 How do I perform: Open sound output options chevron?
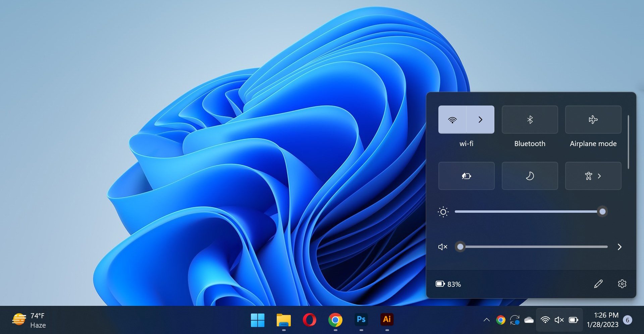pos(620,247)
